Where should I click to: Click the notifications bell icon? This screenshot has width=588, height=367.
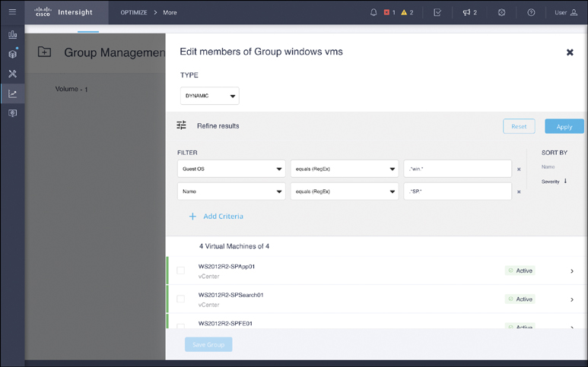point(373,12)
